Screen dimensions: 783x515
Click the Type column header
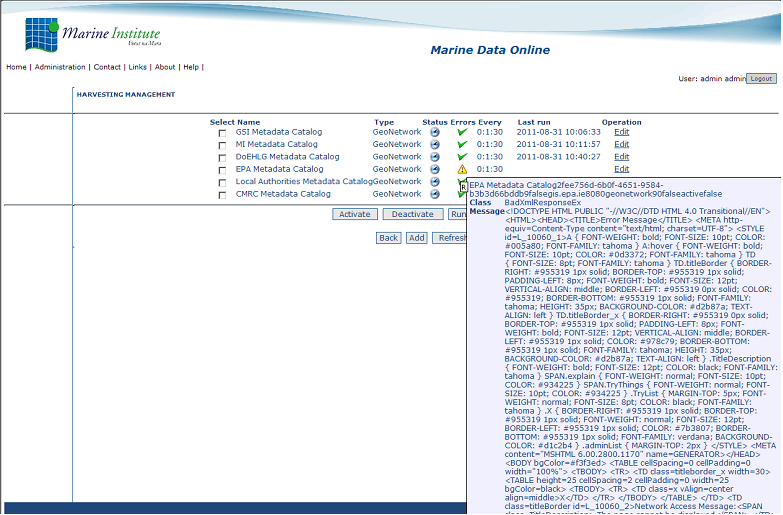click(x=384, y=122)
